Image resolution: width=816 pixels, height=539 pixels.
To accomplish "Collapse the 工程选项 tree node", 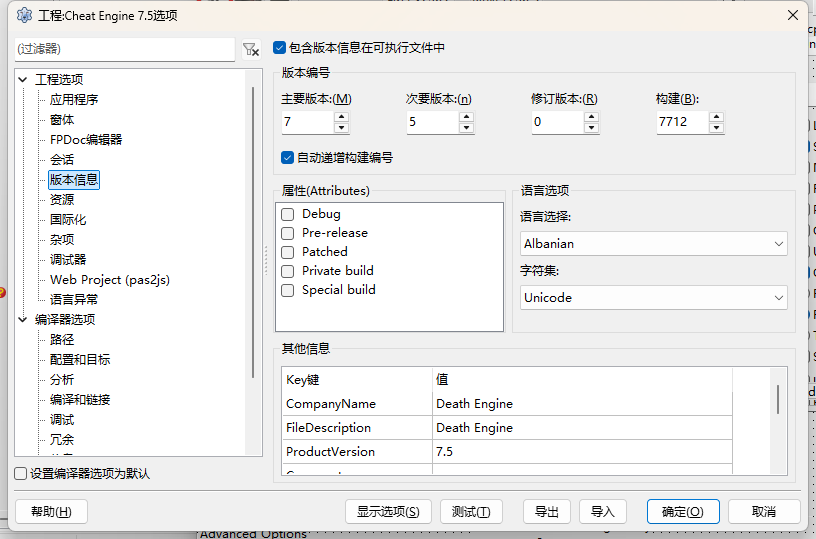I will pos(22,80).
